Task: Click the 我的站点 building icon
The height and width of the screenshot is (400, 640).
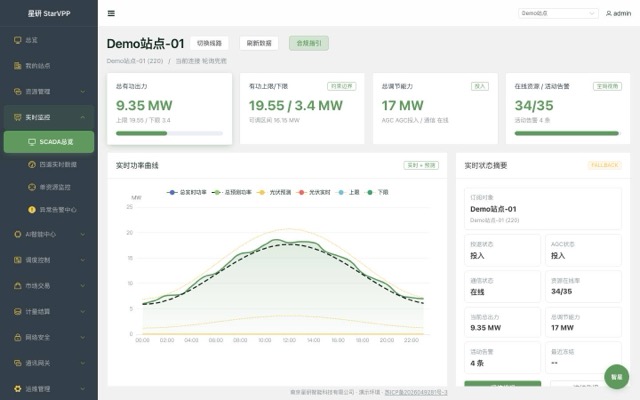Action: coord(18,66)
